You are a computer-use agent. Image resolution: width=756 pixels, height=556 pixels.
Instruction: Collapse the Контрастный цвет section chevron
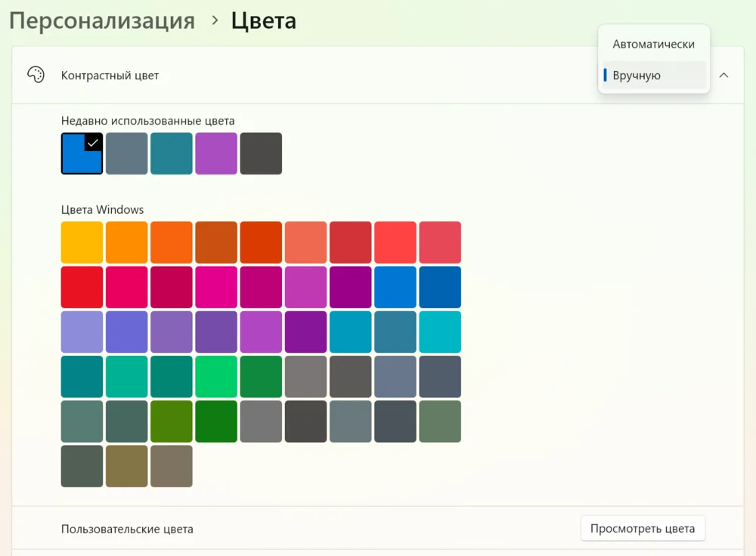pyautogui.click(x=723, y=75)
